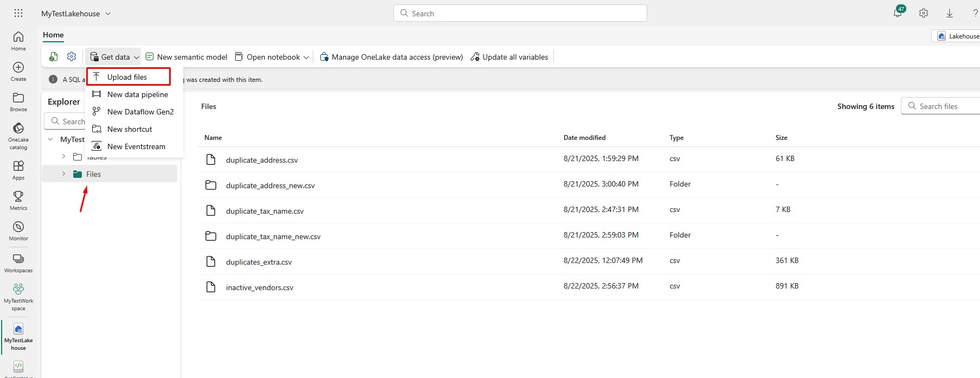Image resolution: width=980 pixels, height=378 pixels.
Task: Click the Search files input
Action: pyautogui.click(x=940, y=106)
